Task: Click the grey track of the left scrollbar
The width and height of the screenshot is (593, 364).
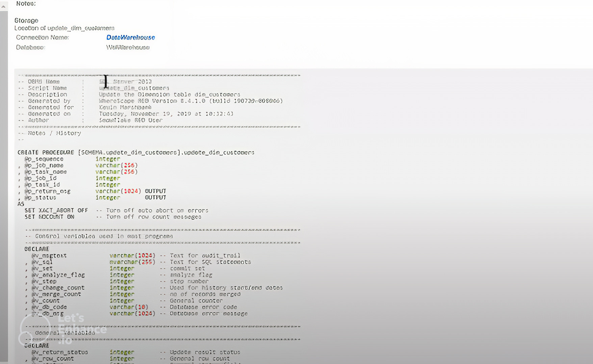Action: coord(4,186)
